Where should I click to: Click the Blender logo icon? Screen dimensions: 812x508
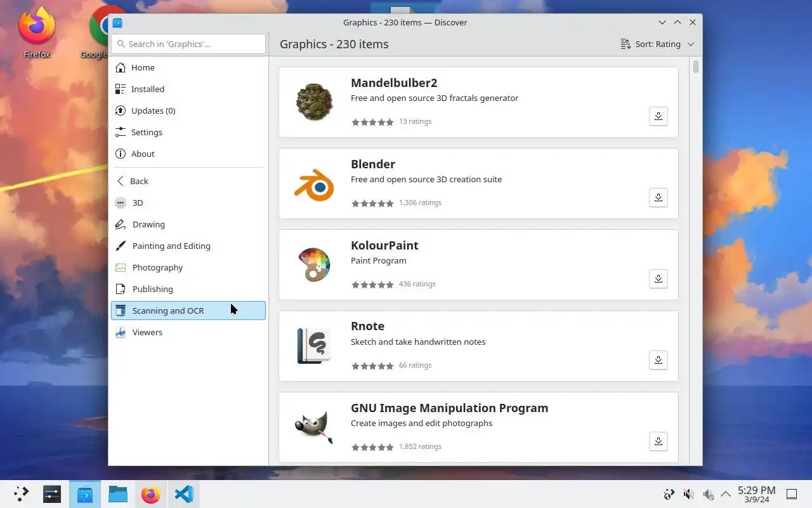[x=314, y=184]
